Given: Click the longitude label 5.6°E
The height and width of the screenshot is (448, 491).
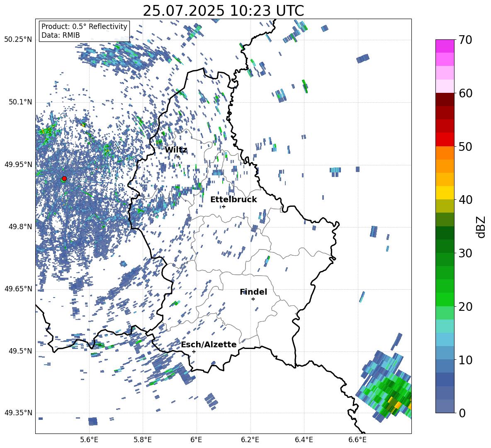Looking at the screenshot, I should [x=89, y=440].
